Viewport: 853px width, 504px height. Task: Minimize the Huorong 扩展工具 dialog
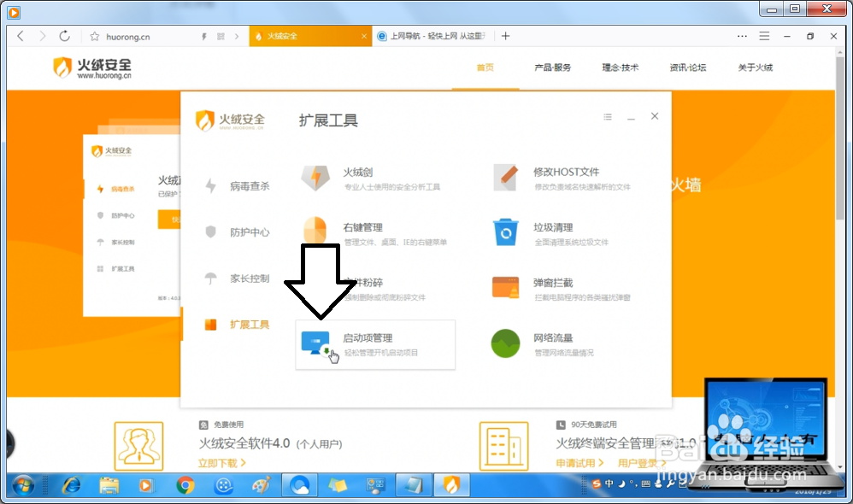click(631, 117)
